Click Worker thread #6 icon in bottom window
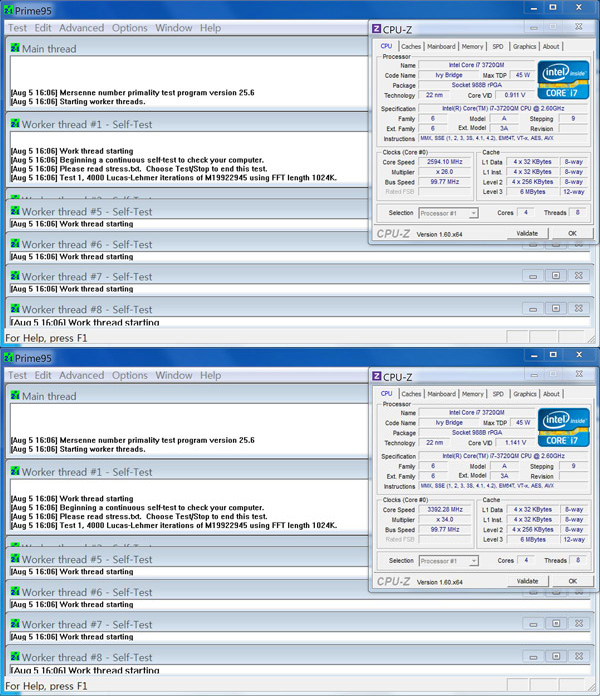 click(x=16, y=591)
